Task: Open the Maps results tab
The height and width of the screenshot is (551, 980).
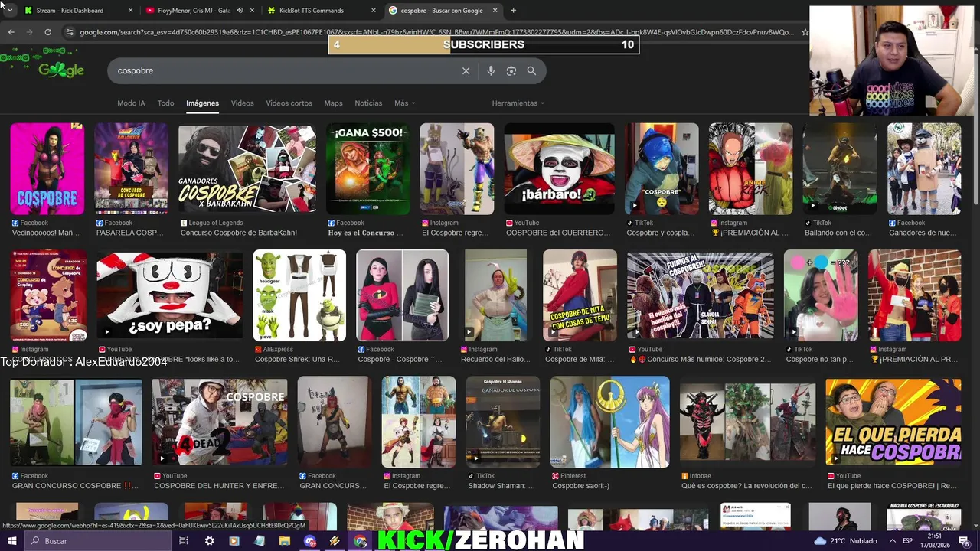Action: coord(333,103)
